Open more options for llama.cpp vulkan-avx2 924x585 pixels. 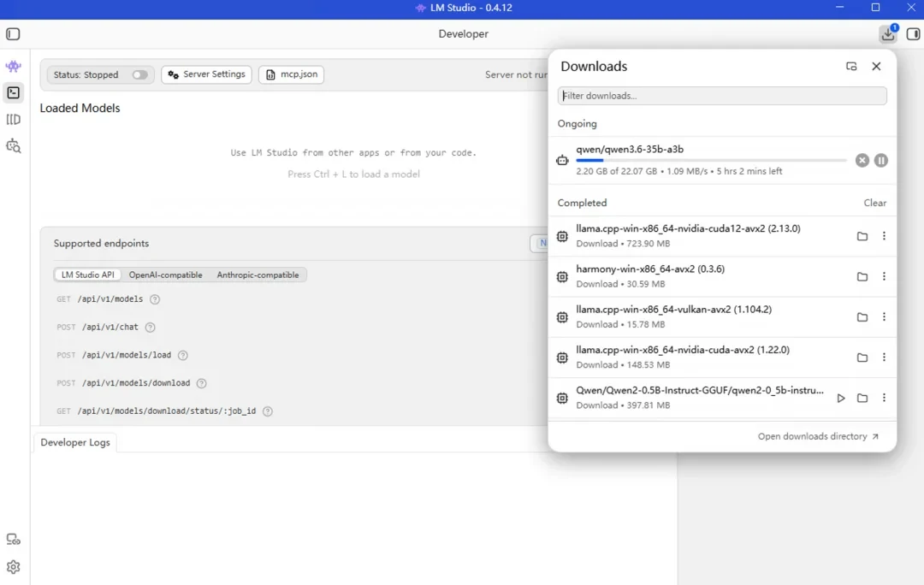(x=884, y=317)
